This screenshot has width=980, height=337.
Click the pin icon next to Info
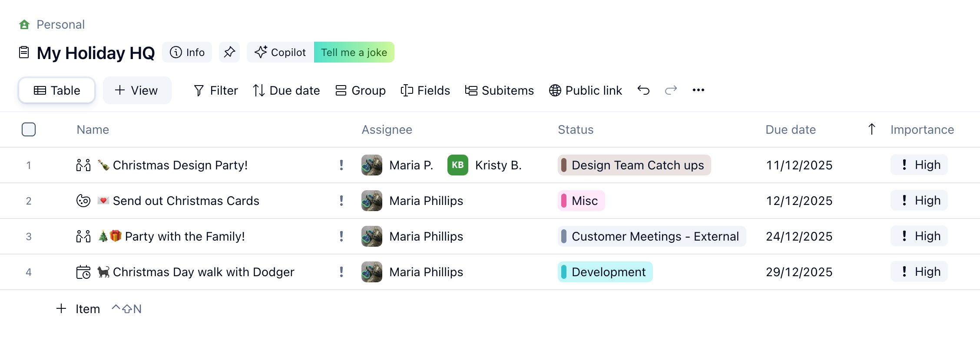click(x=229, y=52)
